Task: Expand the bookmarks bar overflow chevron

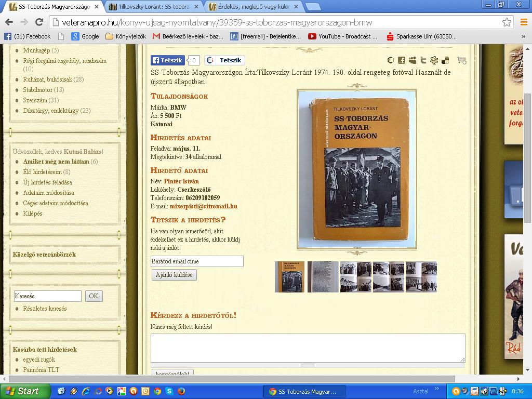Action: tap(523, 36)
